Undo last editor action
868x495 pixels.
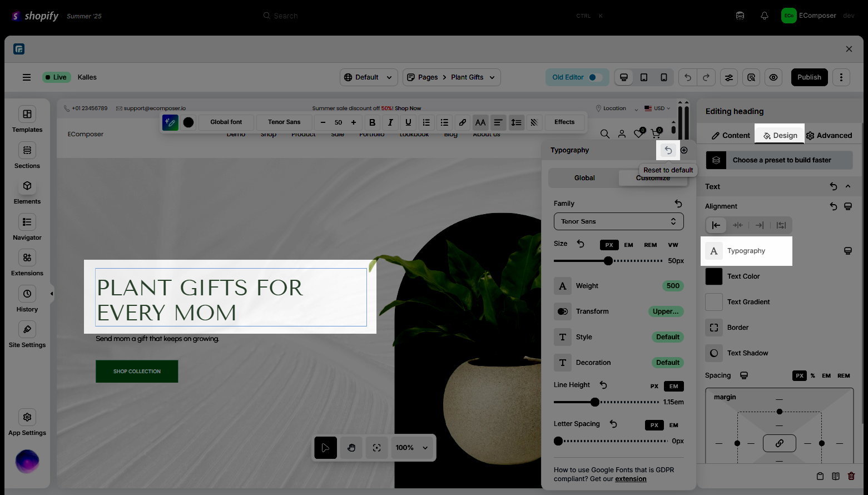(688, 77)
